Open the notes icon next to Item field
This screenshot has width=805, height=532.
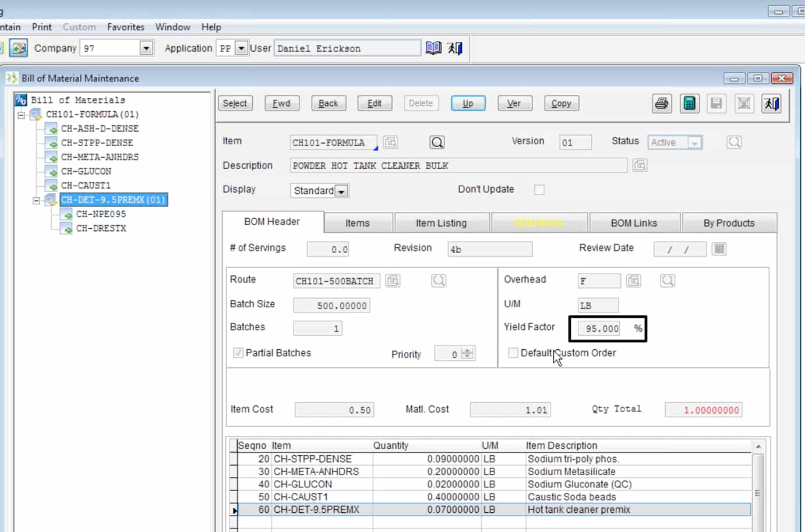tap(390, 142)
